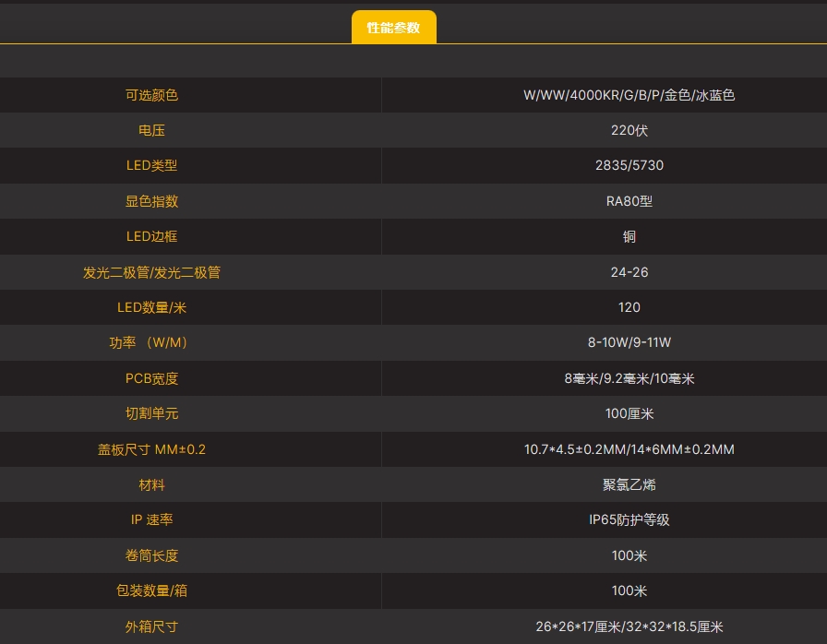The width and height of the screenshot is (827, 644).
Task: Click the PCB宽度 label
Action: click(151, 378)
